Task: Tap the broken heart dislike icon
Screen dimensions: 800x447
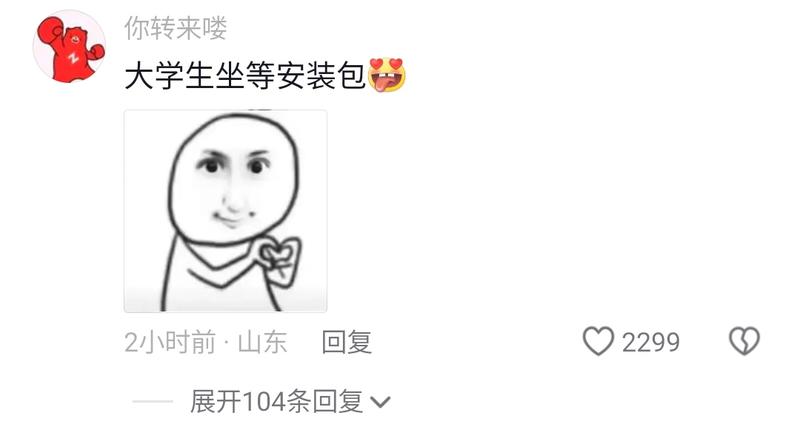Action: (x=744, y=341)
